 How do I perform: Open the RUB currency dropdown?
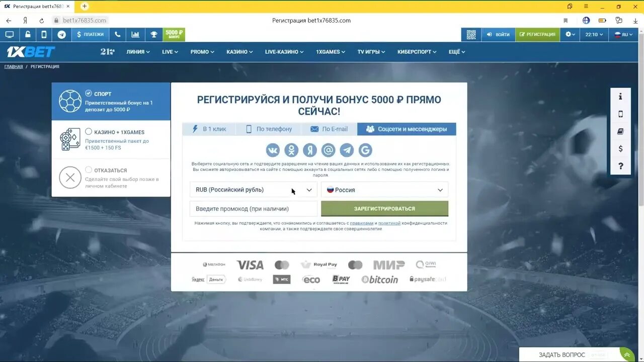(254, 190)
